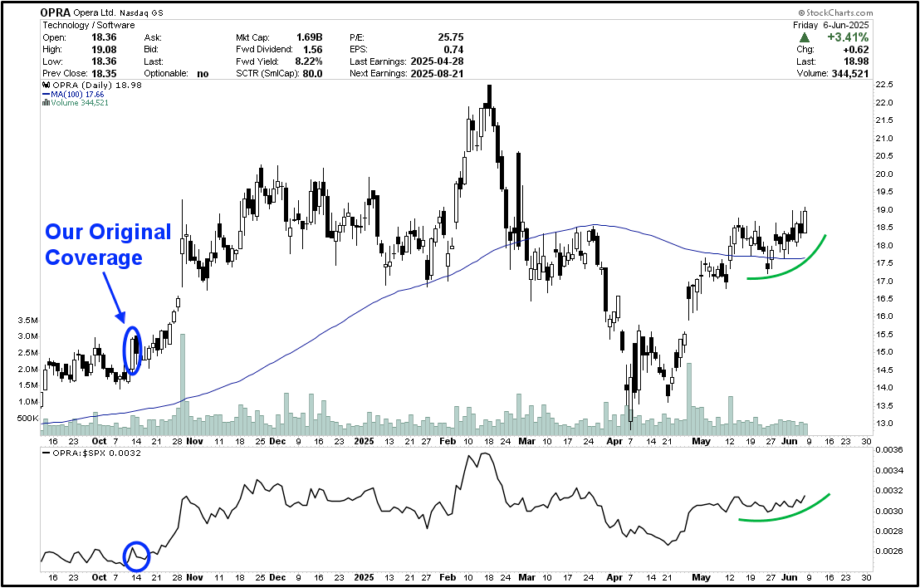Click the Prev Close value 18.35

[105, 74]
